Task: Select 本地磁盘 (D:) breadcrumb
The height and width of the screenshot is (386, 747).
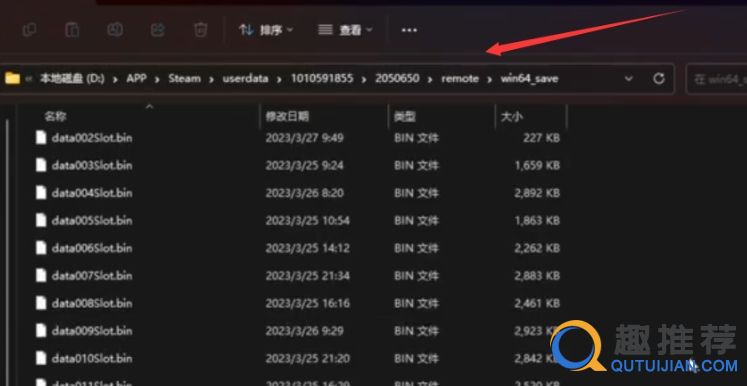Action: tap(72, 79)
